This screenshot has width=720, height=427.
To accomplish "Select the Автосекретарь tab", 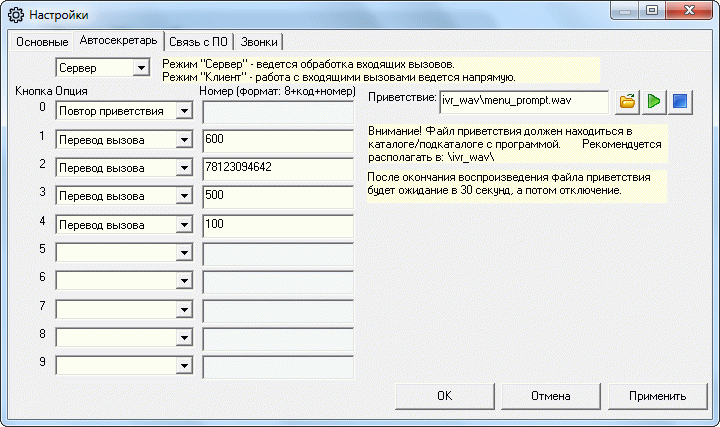I will tap(118, 40).
